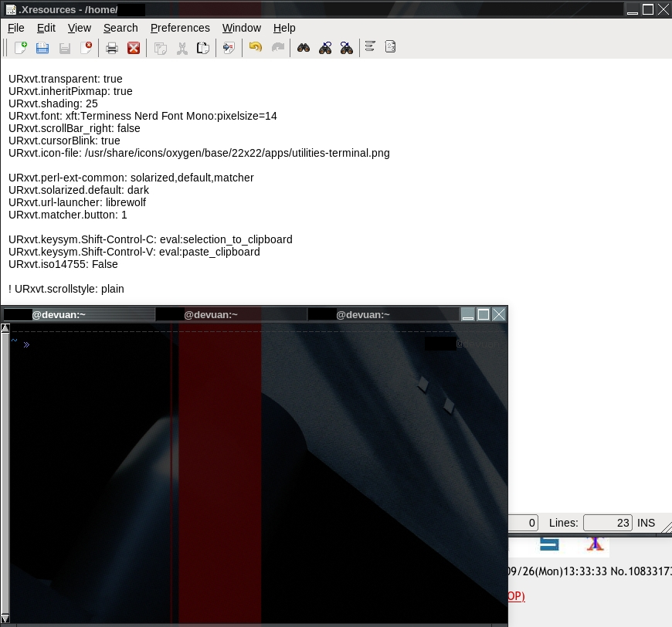The height and width of the screenshot is (627, 672).
Task: Click the red-blue X icon in background window
Action: (595, 544)
